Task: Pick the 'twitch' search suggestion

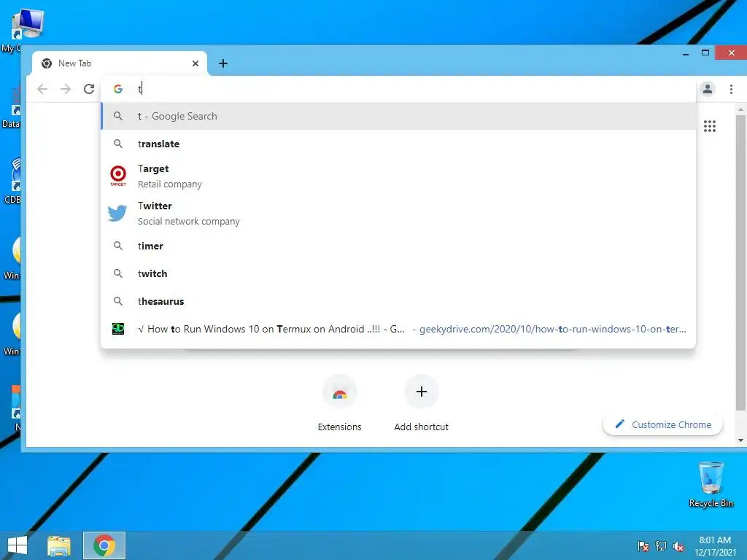Action: coord(398,273)
